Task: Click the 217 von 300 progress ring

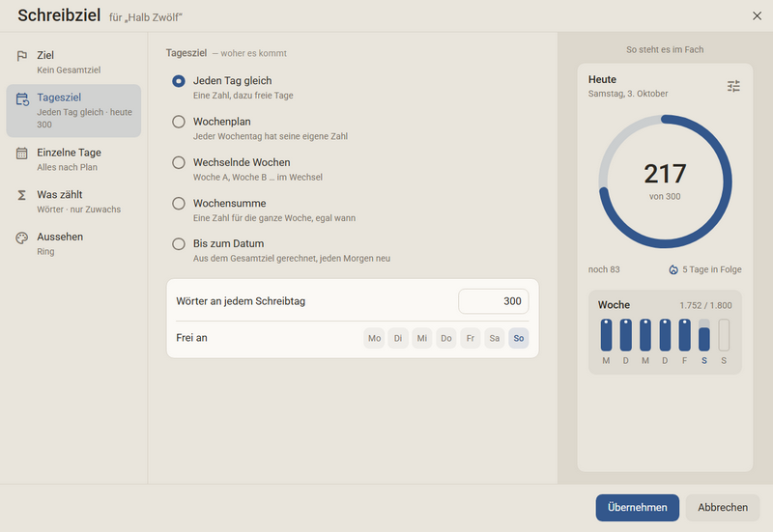Action: (x=665, y=182)
